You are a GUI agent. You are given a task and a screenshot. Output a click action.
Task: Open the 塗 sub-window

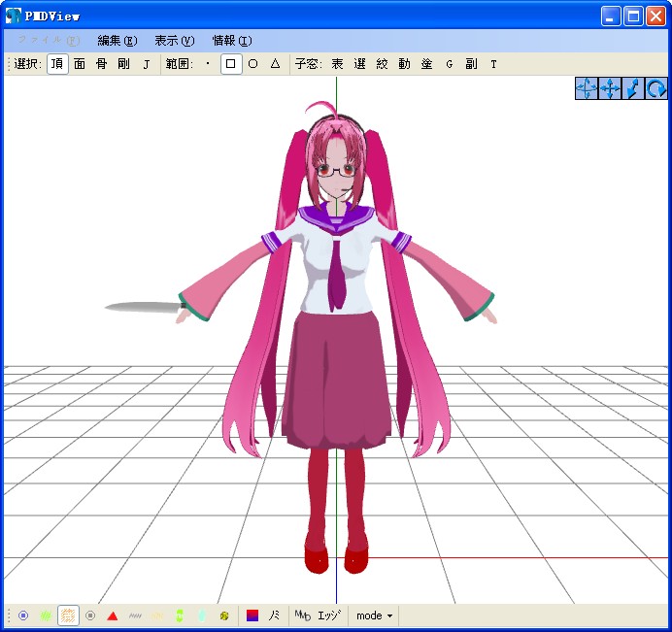pyautogui.click(x=427, y=64)
